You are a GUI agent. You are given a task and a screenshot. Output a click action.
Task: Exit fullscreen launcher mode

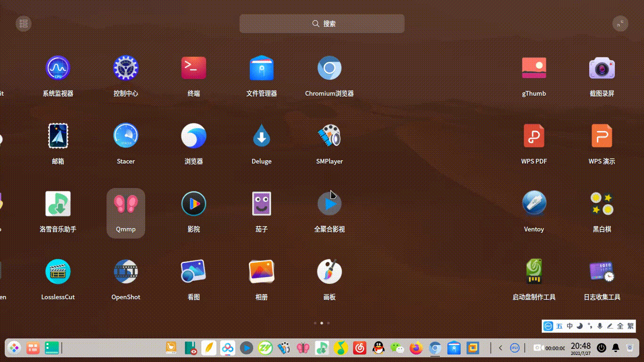tap(620, 24)
